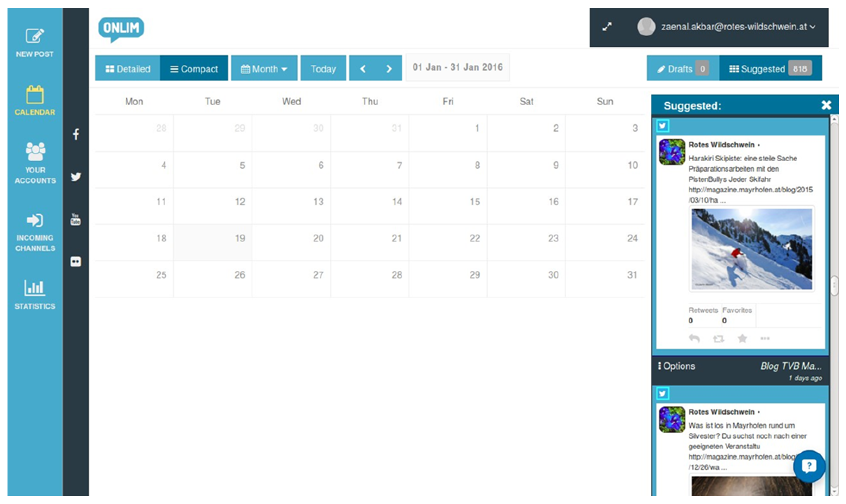Switch to Detailed calendar view
Screen dimensions: 846x504
tap(128, 69)
